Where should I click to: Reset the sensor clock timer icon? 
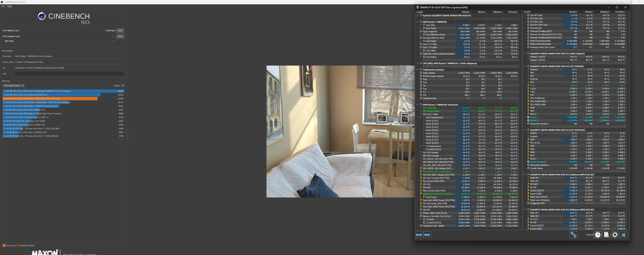pyautogui.click(x=598, y=235)
